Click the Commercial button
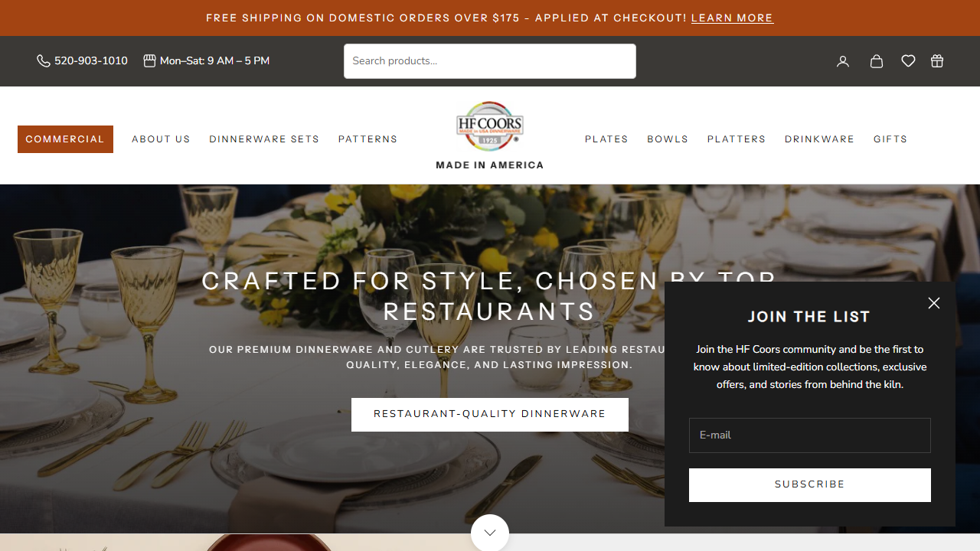Image resolution: width=980 pixels, height=551 pixels. [65, 139]
